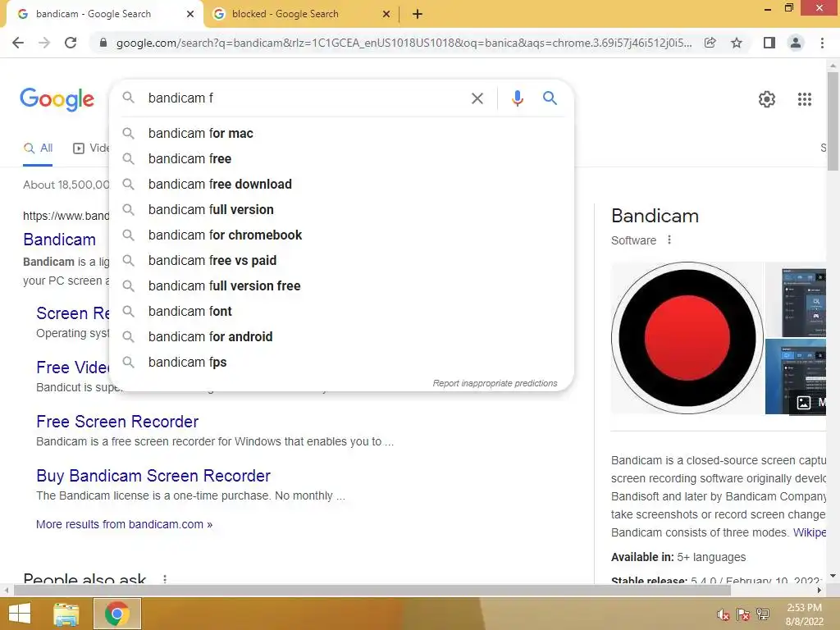Select suggestion bandicam font
The height and width of the screenshot is (630, 840).
tap(341, 311)
